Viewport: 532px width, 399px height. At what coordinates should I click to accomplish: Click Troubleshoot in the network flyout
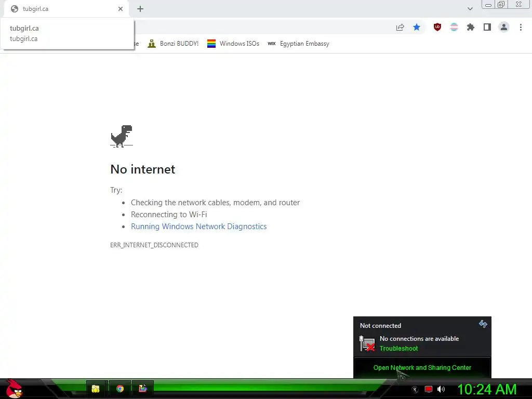click(x=398, y=349)
